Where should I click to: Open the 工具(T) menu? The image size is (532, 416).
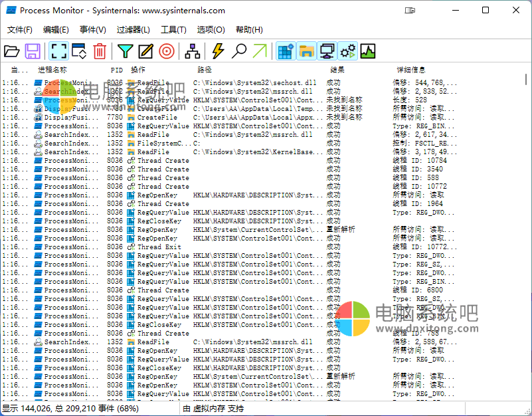point(173,30)
